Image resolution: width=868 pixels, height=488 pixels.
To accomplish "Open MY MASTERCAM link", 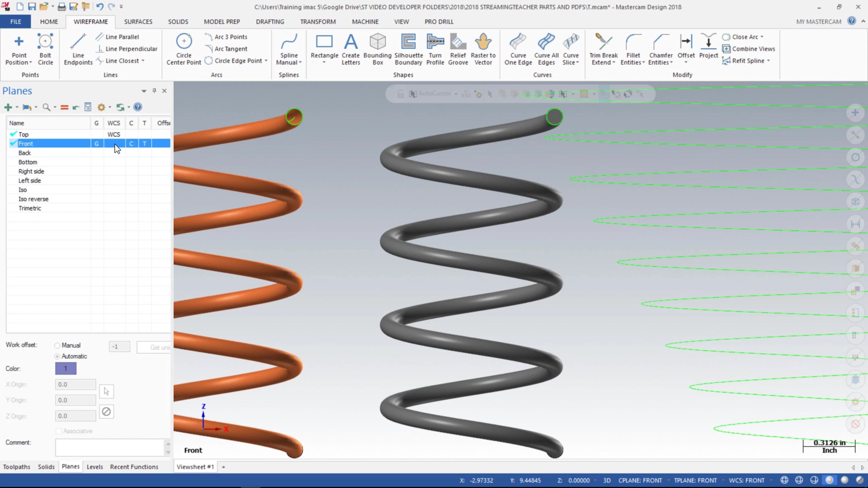I will click(818, 22).
